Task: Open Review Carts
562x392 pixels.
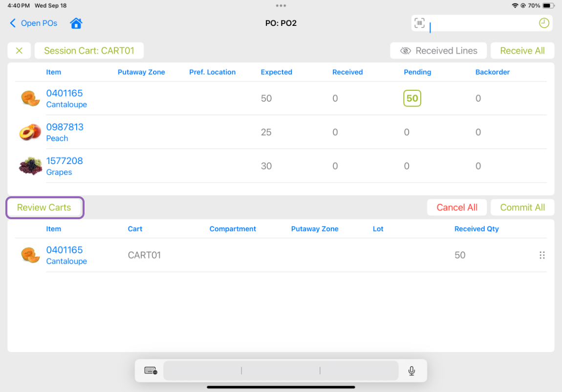Action: [44, 207]
